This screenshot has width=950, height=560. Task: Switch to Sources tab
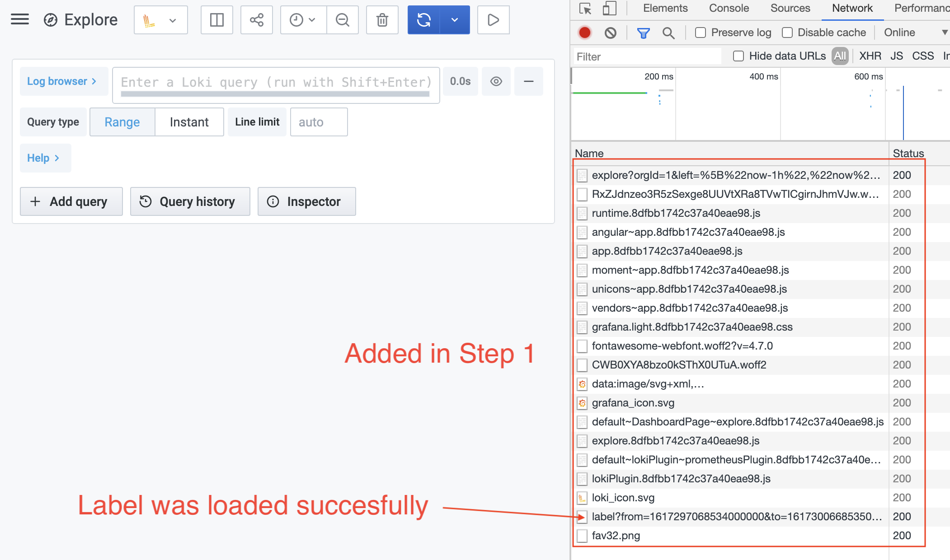(790, 8)
